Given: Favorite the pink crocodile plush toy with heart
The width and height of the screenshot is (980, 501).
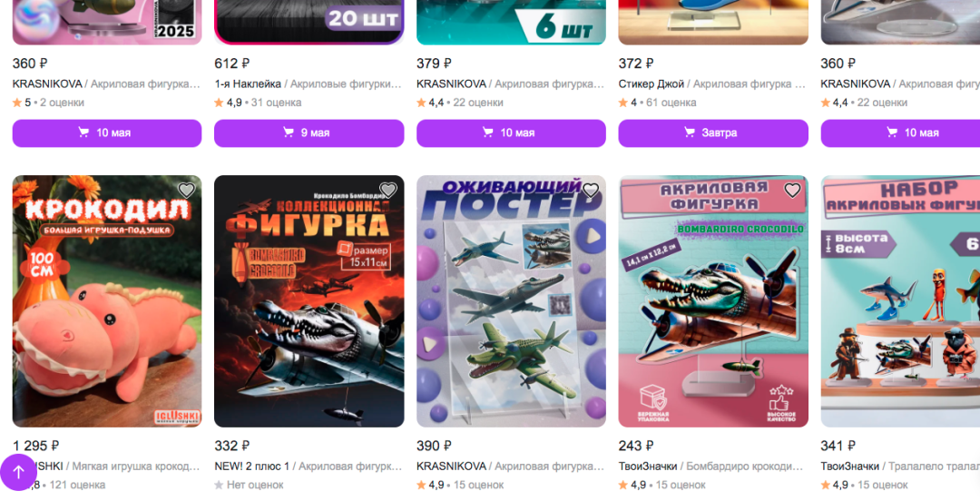Looking at the screenshot, I should [x=186, y=190].
